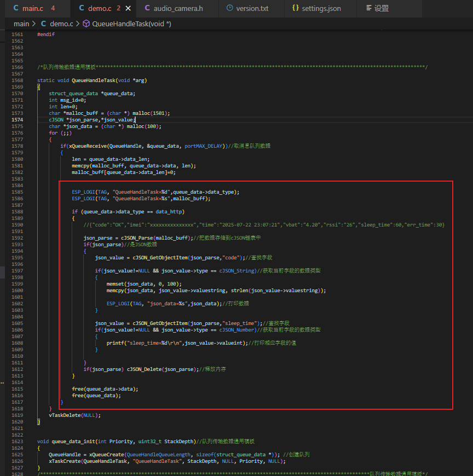Image resolution: width=473 pixels, height=476 pixels.
Task: Click 'data_http' enum value
Action: click(169, 212)
